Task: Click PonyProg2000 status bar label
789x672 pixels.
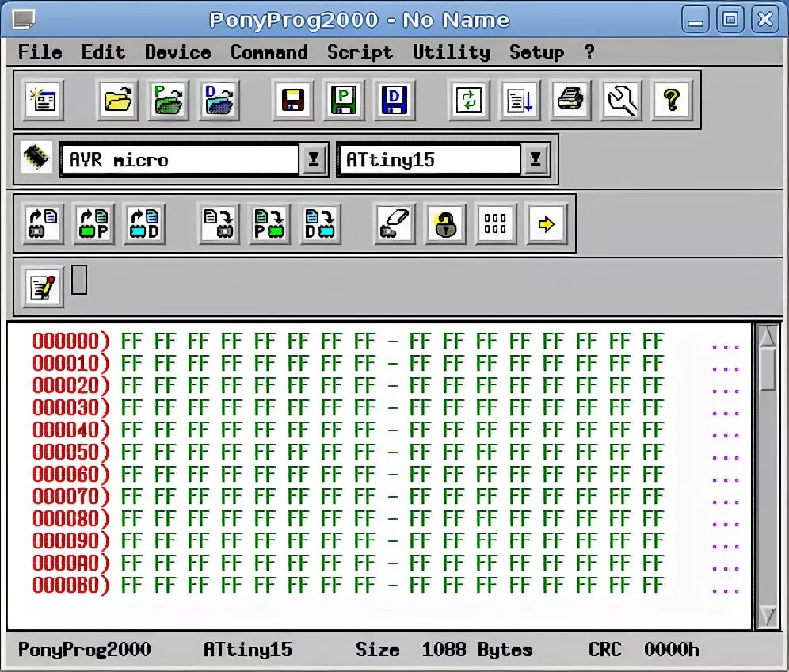Action: click(85, 649)
